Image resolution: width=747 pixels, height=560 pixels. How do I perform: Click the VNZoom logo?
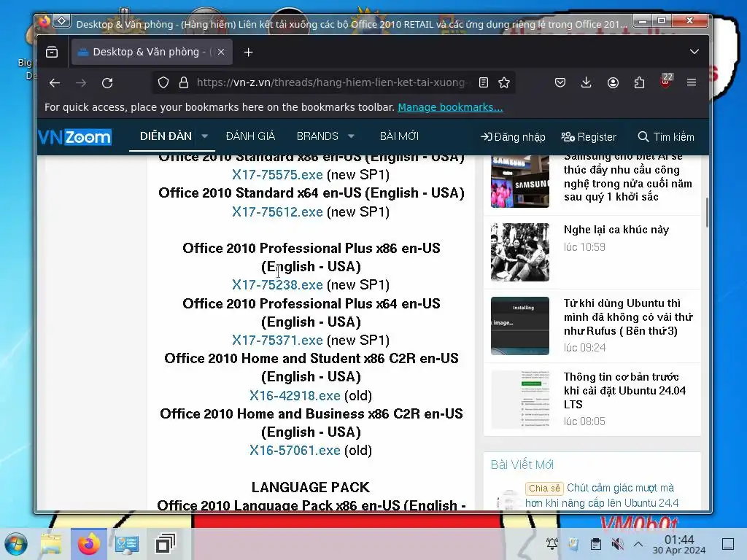coord(74,137)
